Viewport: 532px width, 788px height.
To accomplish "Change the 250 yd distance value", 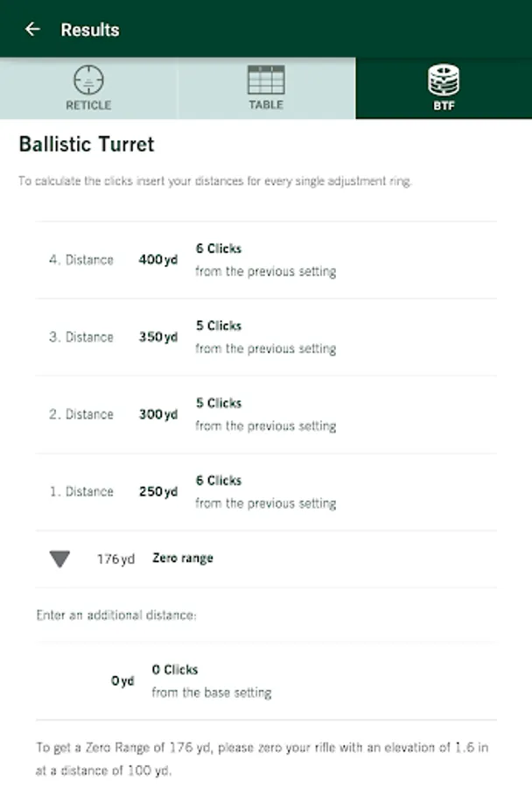I will pyautogui.click(x=157, y=492).
